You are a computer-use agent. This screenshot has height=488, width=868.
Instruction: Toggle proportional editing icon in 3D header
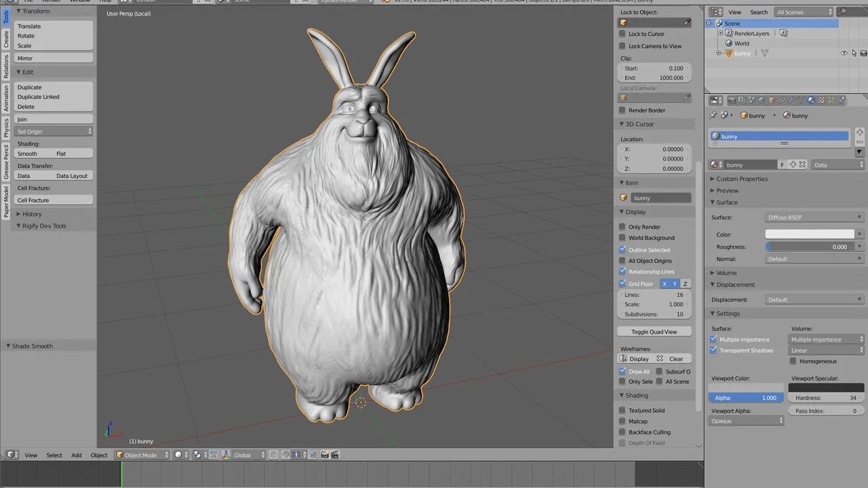(x=273, y=455)
